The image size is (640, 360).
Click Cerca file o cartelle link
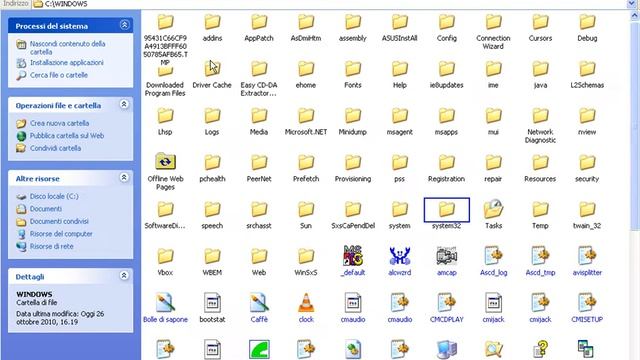pyautogui.click(x=59, y=75)
